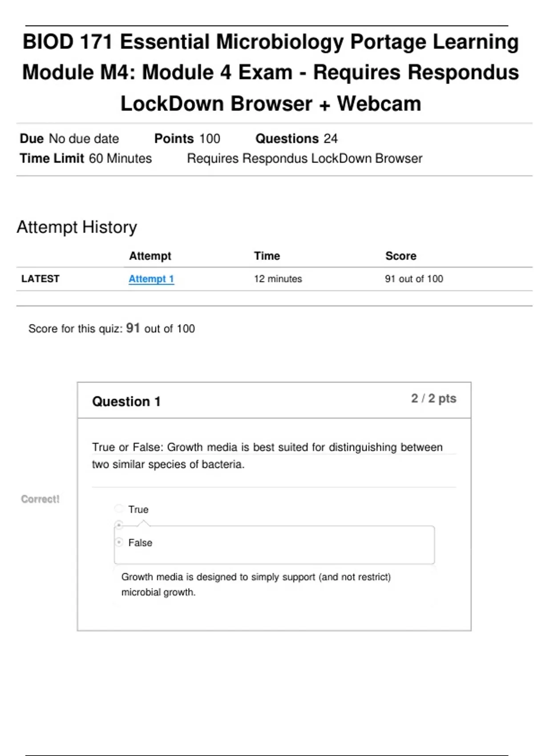Click the growth media explanation text
The width and height of the screenshot is (534, 756).
256,584
